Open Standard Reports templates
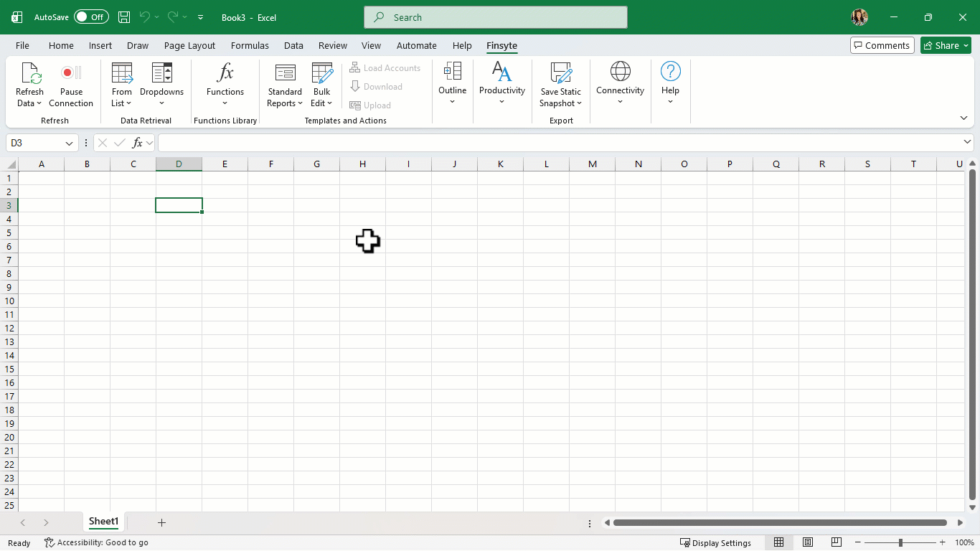This screenshot has width=980, height=551. tap(285, 73)
